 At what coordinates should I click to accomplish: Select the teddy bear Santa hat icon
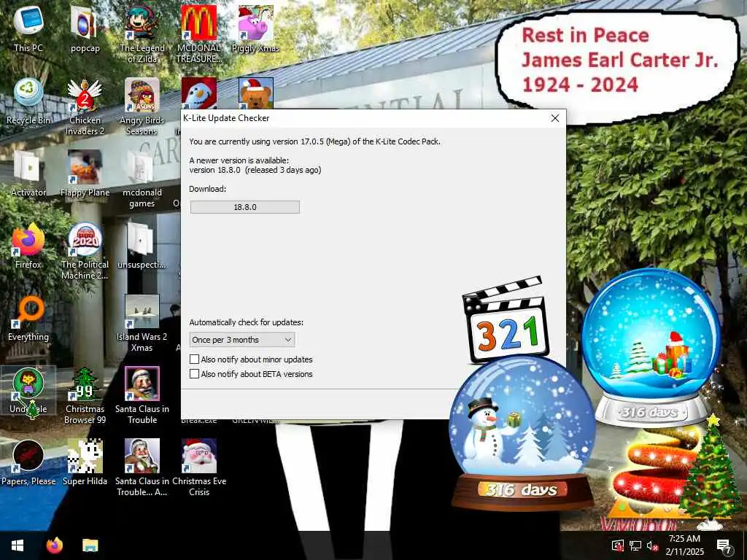pyautogui.click(x=256, y=93)
